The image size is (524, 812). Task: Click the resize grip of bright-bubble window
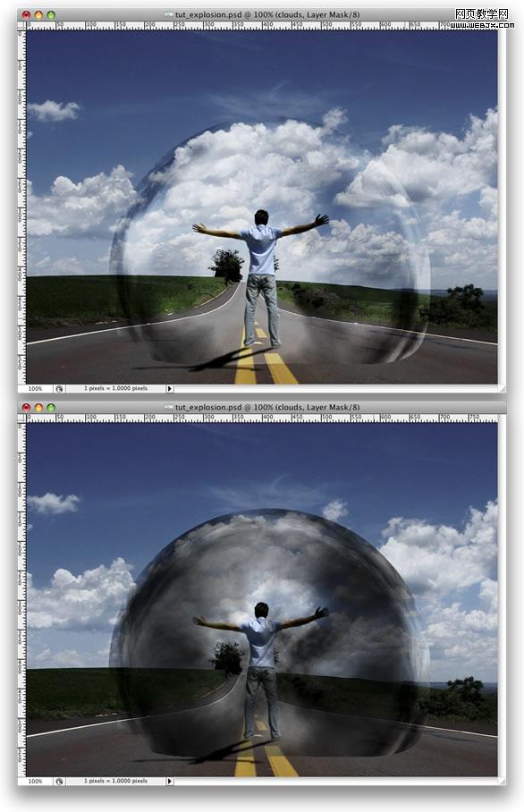[502, 388]
